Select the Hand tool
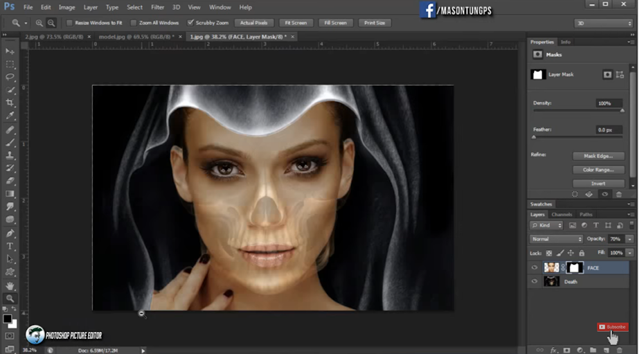644x354 pixels. [10, 285]
